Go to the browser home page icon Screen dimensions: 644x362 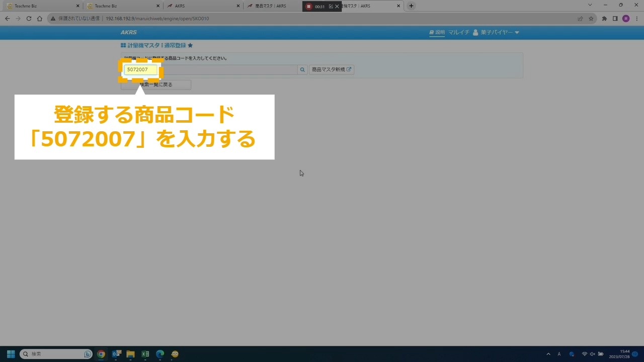coord(39,19)
